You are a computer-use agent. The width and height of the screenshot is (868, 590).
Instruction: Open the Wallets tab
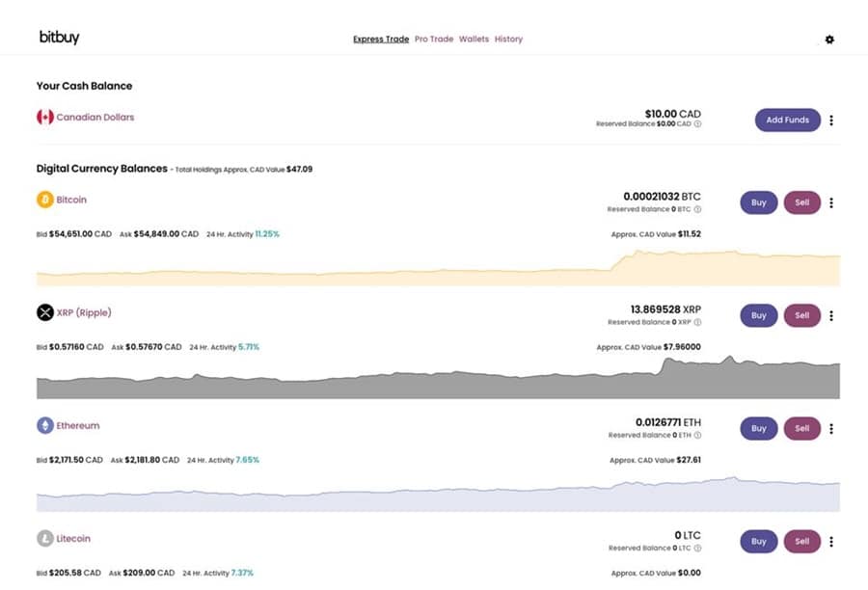[474, 40]
